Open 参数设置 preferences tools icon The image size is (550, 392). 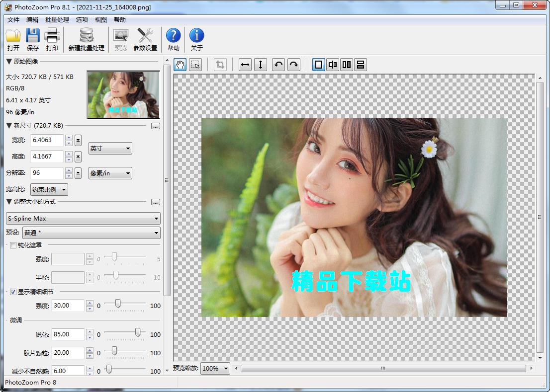coord(145,36)
